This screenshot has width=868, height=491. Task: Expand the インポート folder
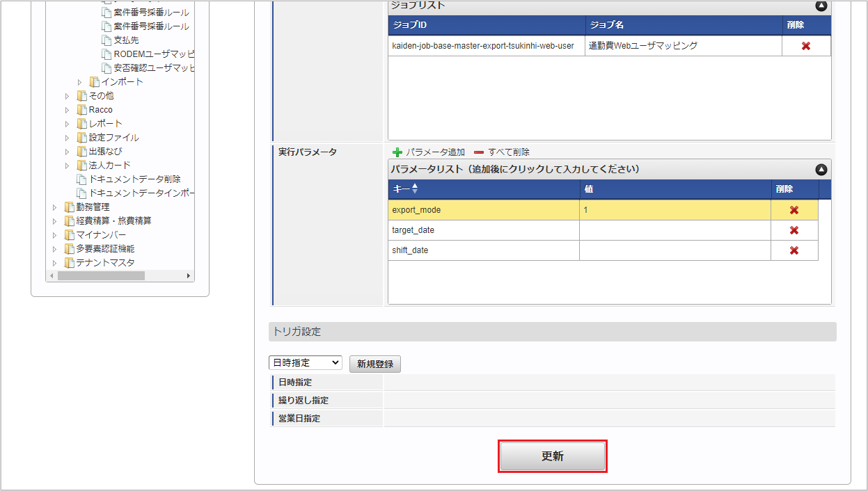(80, 82)
